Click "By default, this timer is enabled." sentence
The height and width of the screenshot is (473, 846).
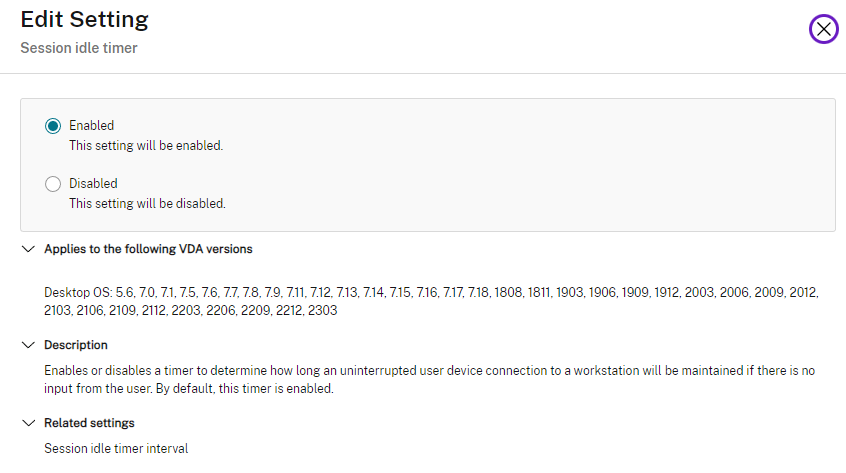click(x=239, y=389)
